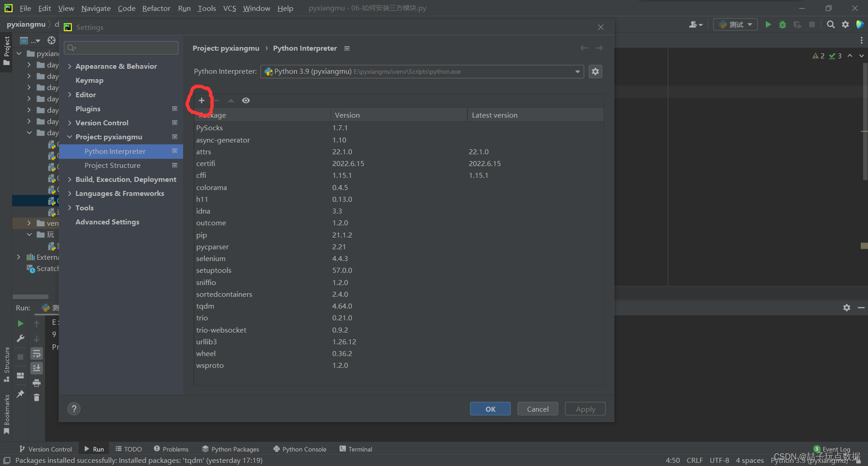Open the run configuration dropdown 测试

point(736,24)
